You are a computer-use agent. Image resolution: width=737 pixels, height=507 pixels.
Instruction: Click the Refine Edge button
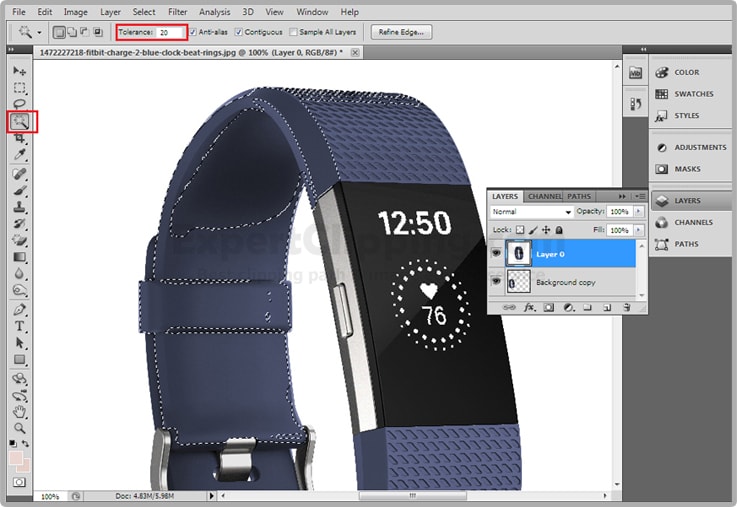click(401, 32)
